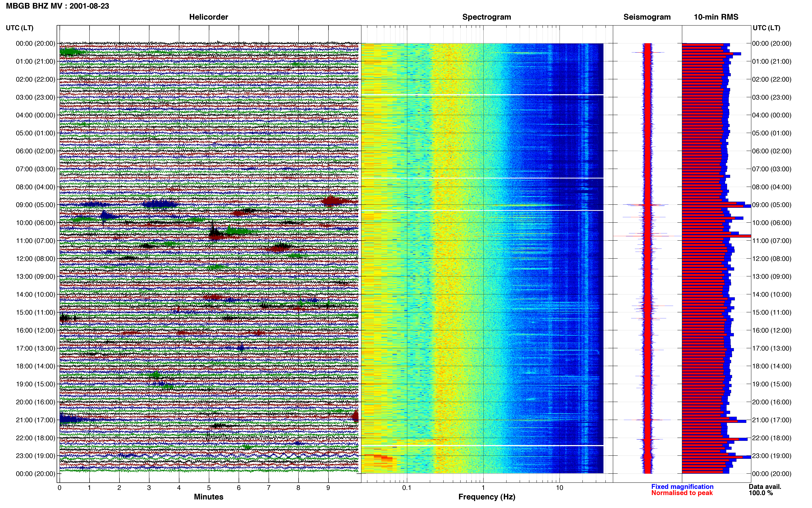Click the 'Seismogram' panel heading
Image resolution: width=812 pixels, height=508 pixels.
tap(647, 17)
